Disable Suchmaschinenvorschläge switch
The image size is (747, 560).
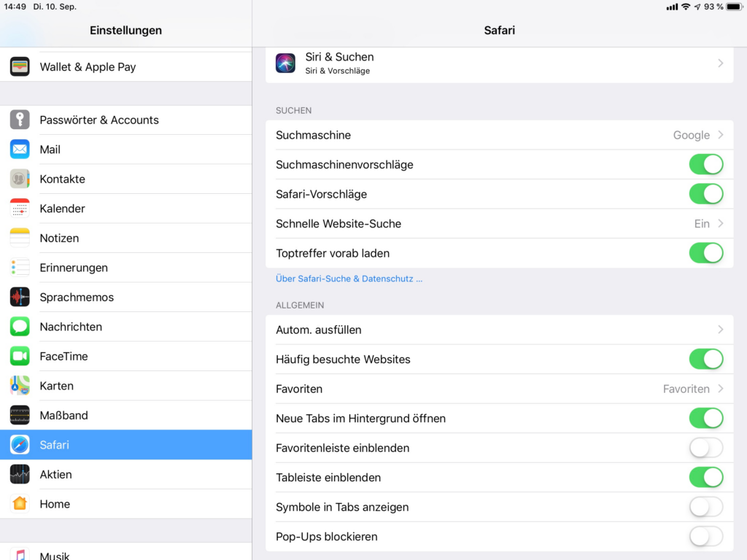click(705, 165)
